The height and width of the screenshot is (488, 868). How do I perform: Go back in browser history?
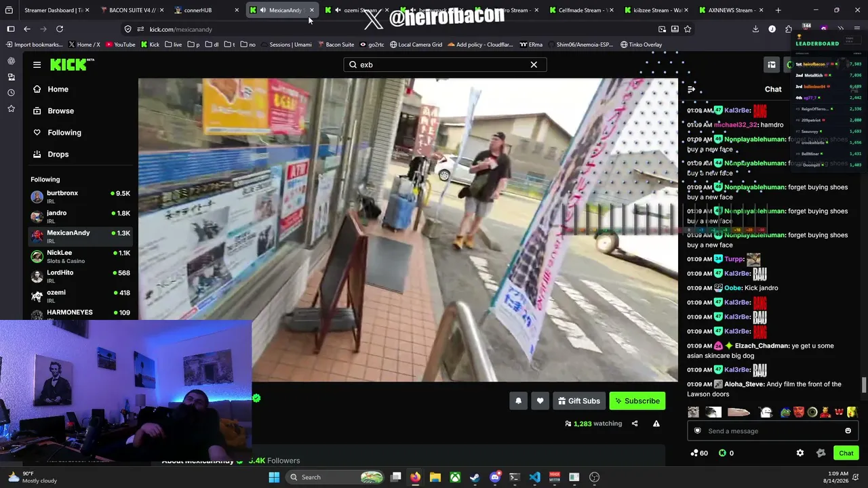click(x=27, y=29)
